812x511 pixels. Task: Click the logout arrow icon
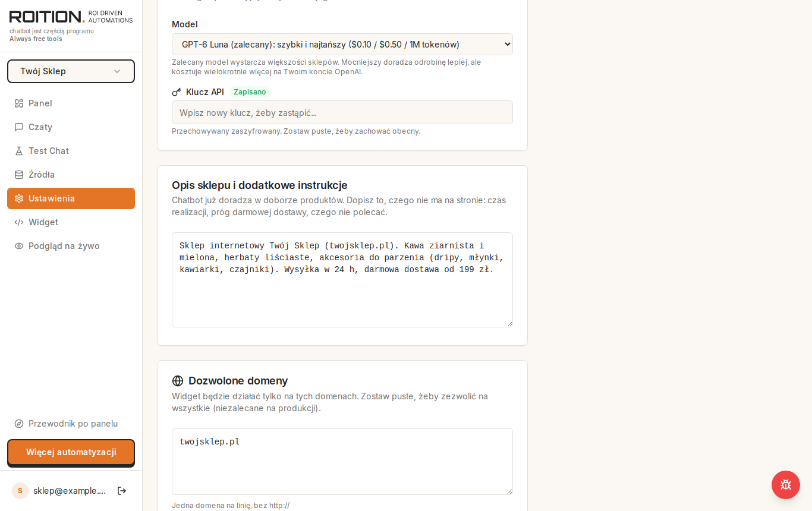[122, 491]
